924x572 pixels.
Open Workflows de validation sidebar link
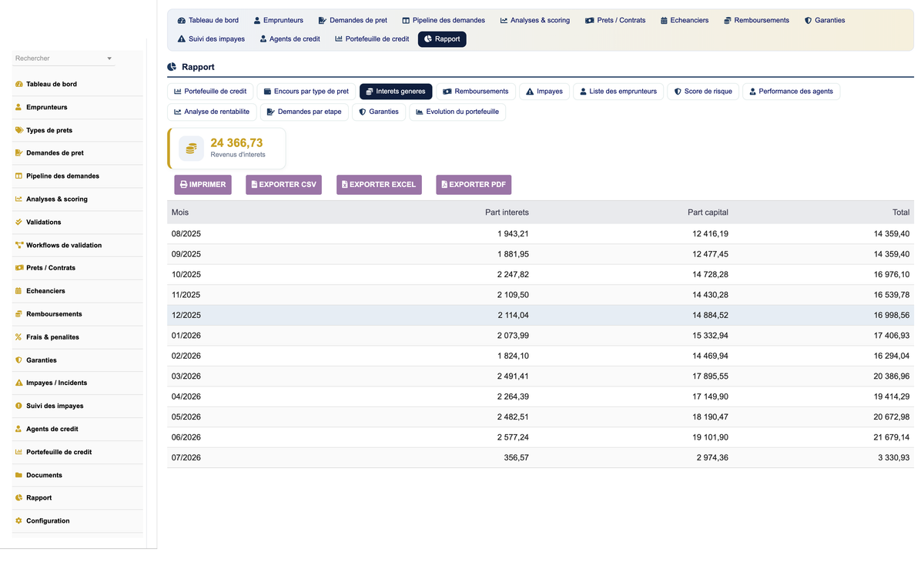pyautogui.click(x=64, y=245)
